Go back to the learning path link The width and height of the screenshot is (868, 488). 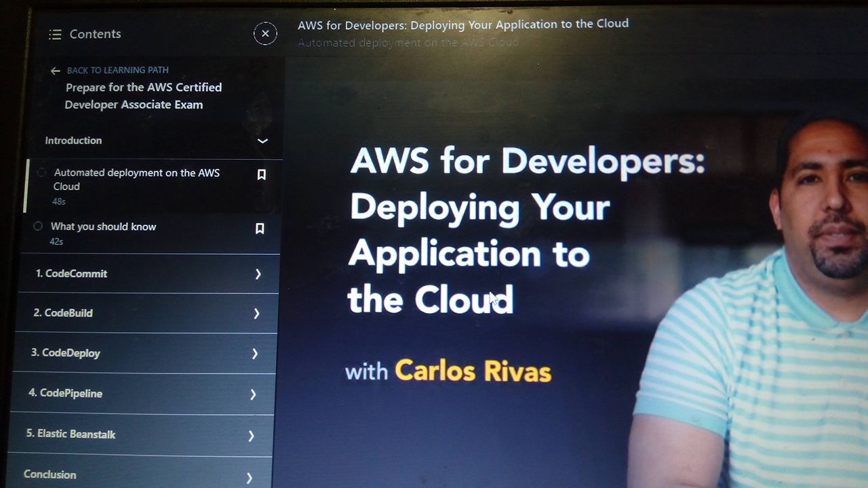117,70
